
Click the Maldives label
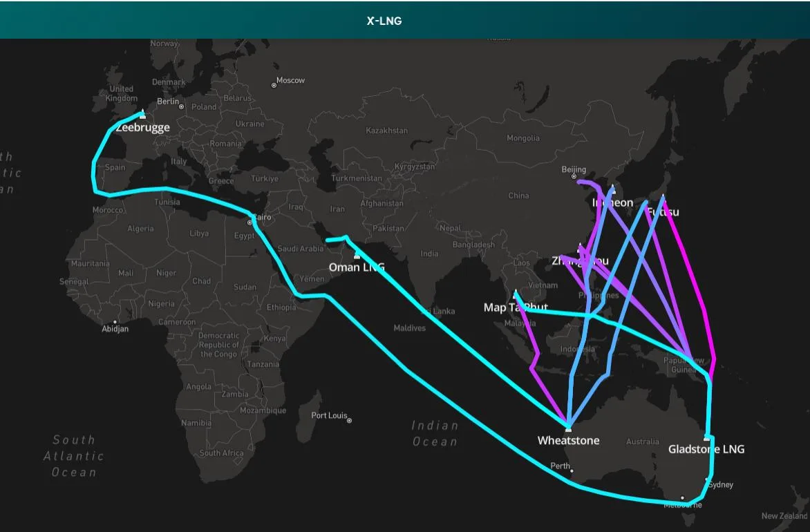[410, 328]
